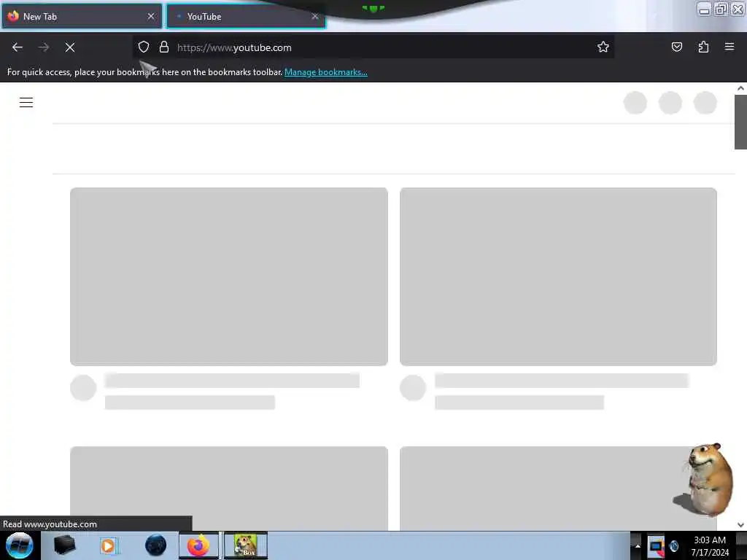Click the Firefox taskbar icon
This screenshot has width=747, height=560.
point(198,545)
